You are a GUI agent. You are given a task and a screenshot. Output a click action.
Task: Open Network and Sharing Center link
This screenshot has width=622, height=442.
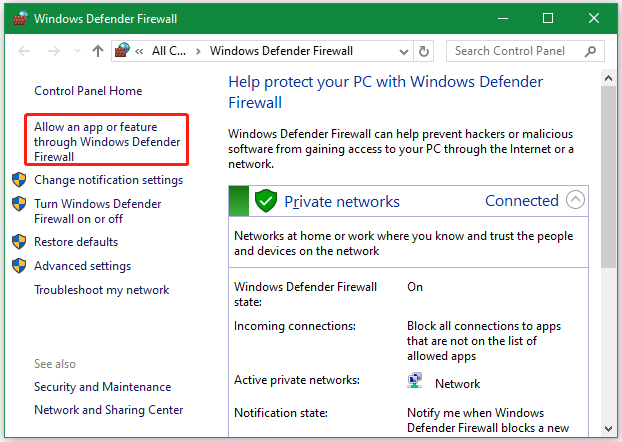109,410
